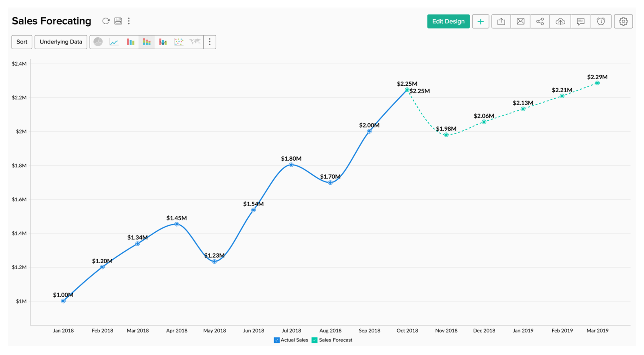Switch to the pie chart type

pyautogui.click(x=98, y=42)
